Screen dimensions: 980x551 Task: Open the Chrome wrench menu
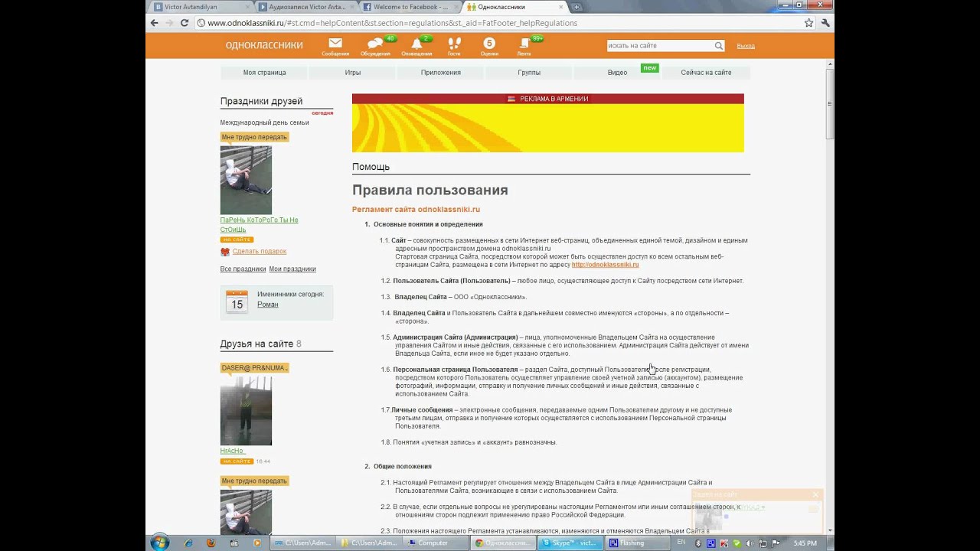[825, 23]
